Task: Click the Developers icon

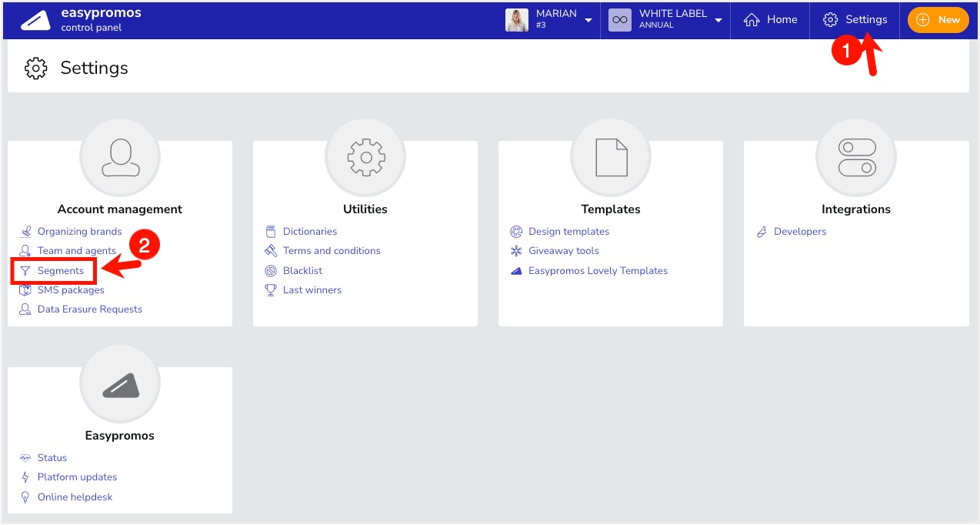Action: pyautogui.click(x=762, y=231)
